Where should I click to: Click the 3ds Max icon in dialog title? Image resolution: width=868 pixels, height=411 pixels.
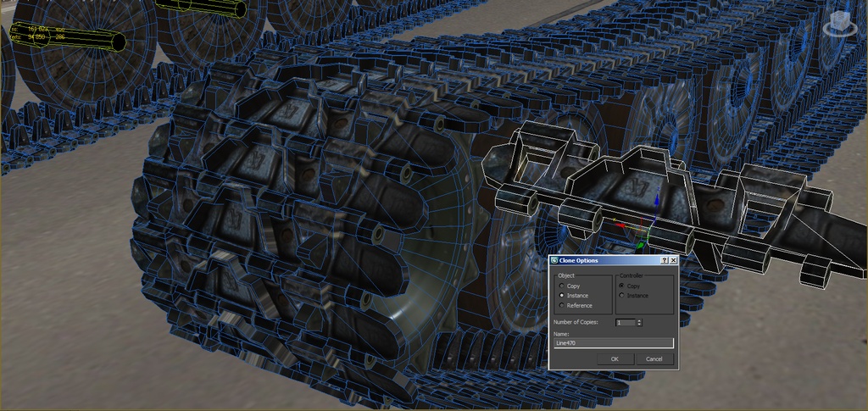tap(554, 260)
